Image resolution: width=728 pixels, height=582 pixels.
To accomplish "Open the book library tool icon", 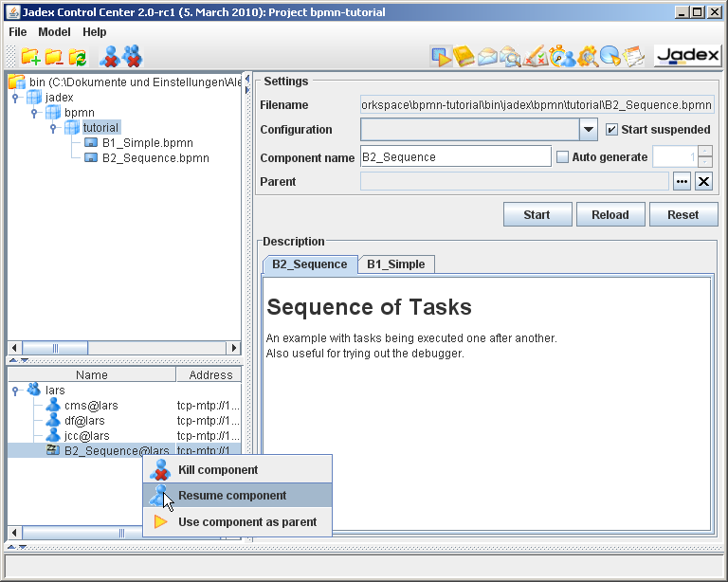I will pos(464,57).
